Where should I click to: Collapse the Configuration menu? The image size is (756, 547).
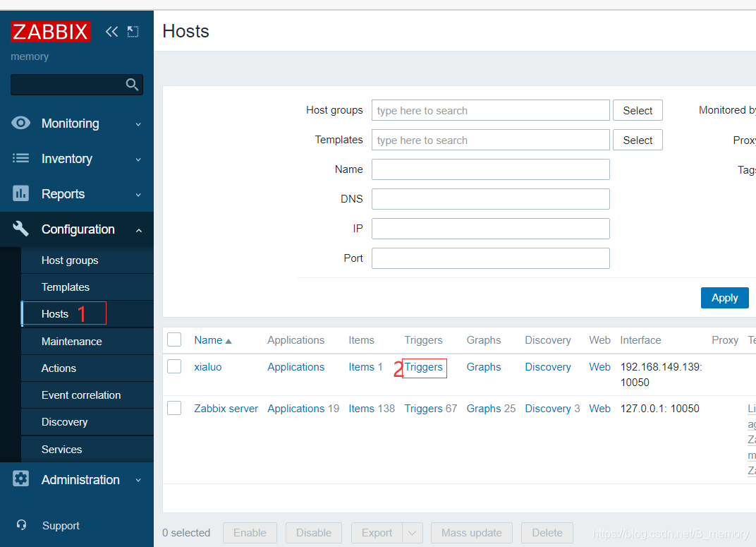point(77,229)
